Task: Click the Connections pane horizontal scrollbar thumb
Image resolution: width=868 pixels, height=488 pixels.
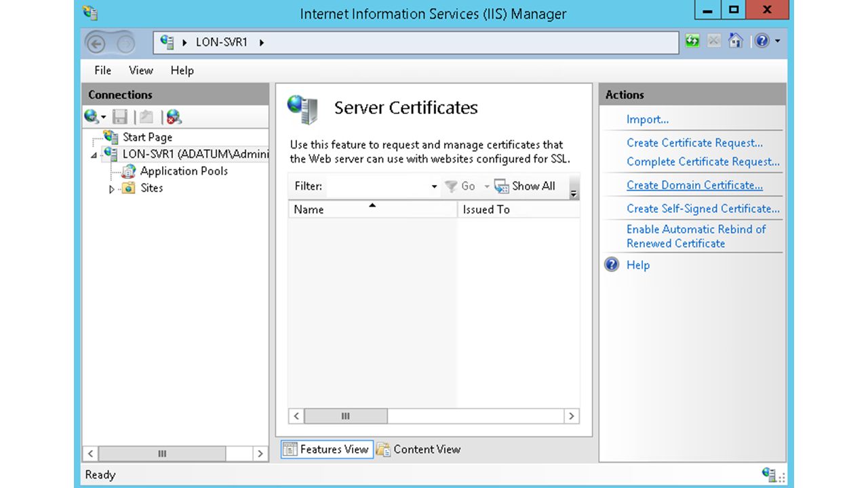Action: coord(161,453)
